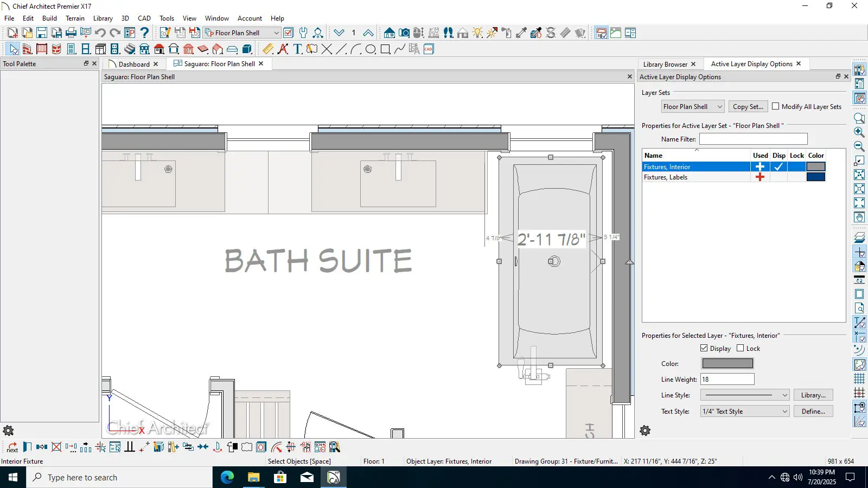Image resolution: width=868 pixels, height=488 pixels.
Task: Check the Lock checkbox for Fixtures, Interior
Action: point(741,348)
